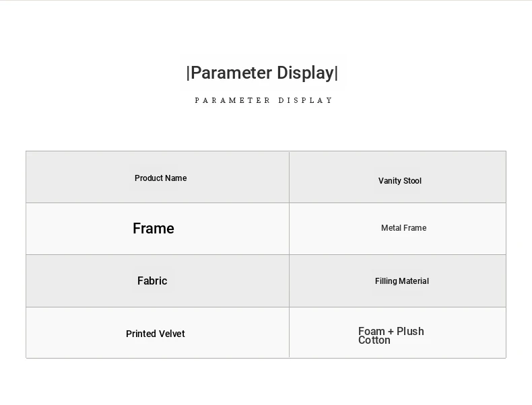Click the word "Product" in the first cell
Screen dimensions: 532x405
[148, 178]
